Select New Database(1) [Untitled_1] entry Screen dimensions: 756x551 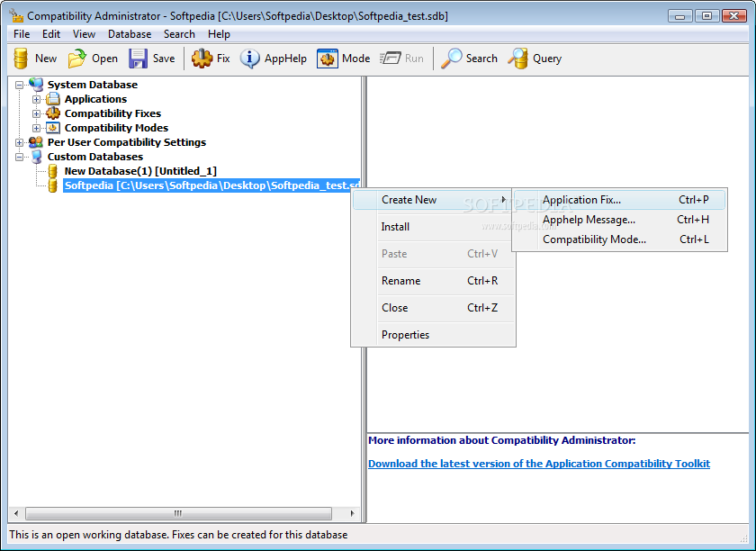tap(140, 171)
